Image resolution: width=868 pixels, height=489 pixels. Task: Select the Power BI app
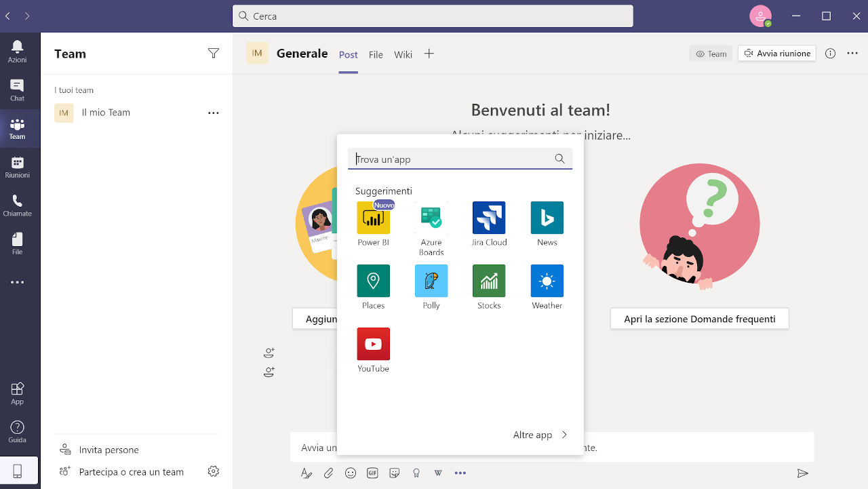[373, 224]
